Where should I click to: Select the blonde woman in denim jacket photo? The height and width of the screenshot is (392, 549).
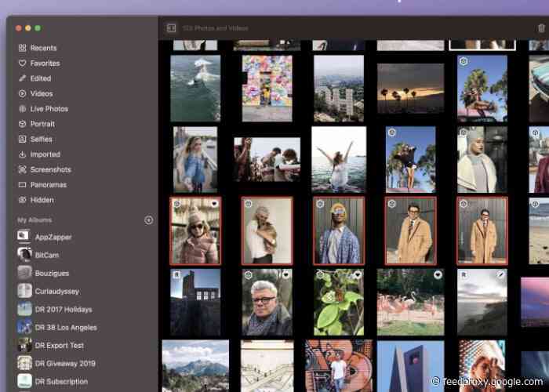click(195, 160)
